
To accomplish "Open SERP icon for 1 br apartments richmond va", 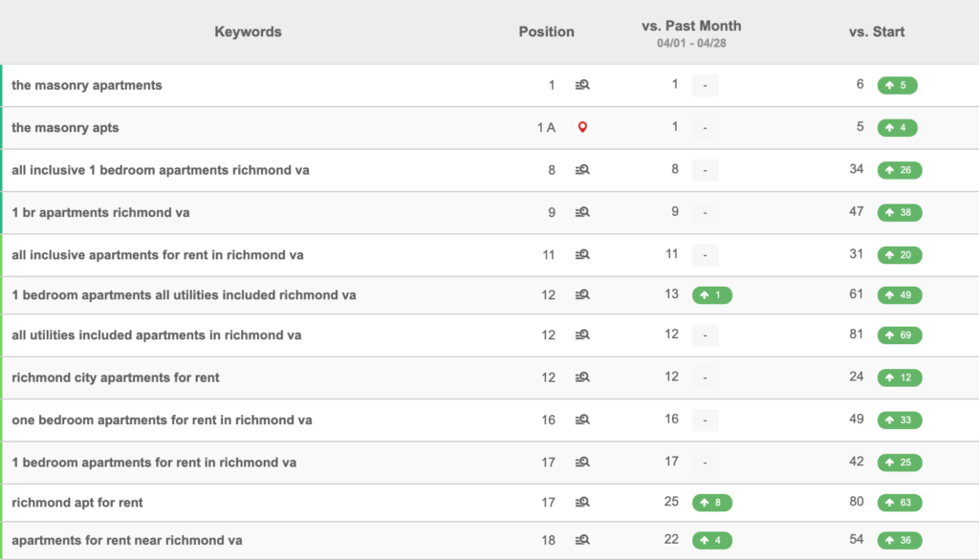I will tap(582, 212).
